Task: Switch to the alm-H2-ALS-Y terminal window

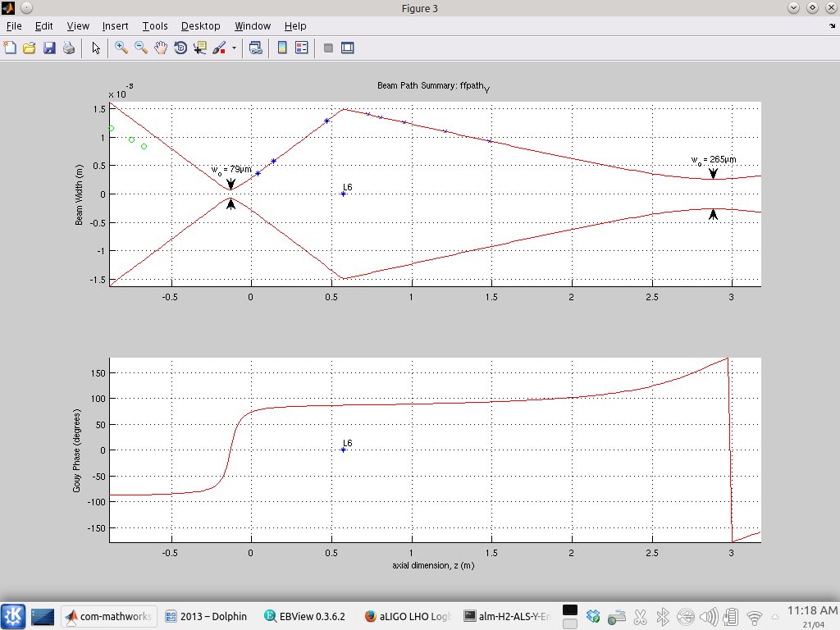Action: coord(507,616)
